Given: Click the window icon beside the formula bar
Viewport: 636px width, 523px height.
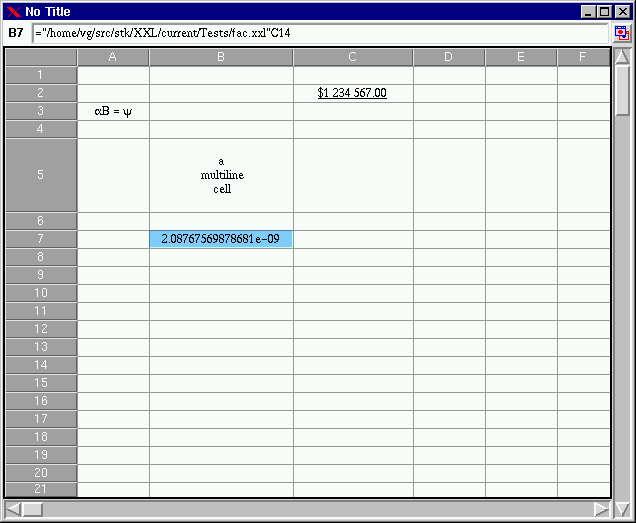Looking at the screenshot, I should pyautogui.click(x=621, y=33).
